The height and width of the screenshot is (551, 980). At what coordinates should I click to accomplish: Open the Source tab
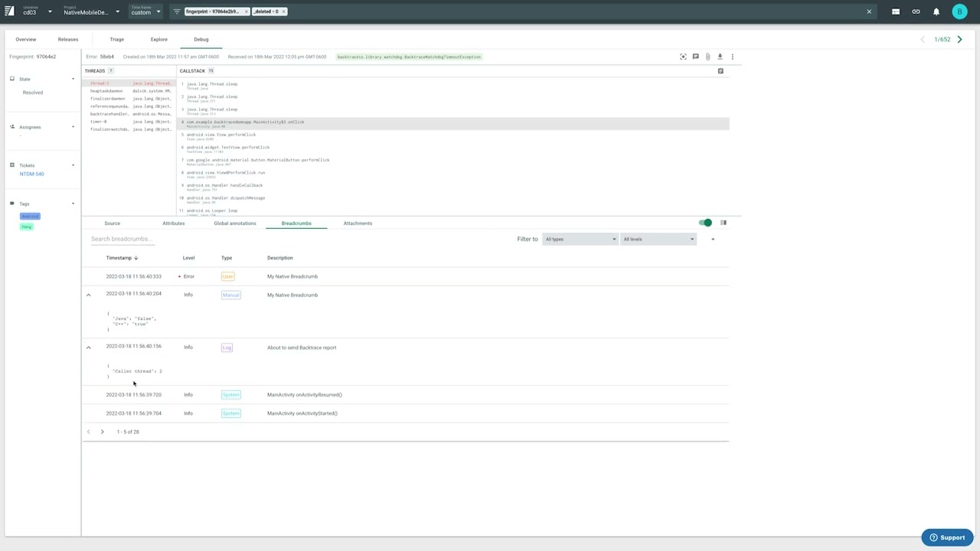pyautogui.click(x=112, y=223)
